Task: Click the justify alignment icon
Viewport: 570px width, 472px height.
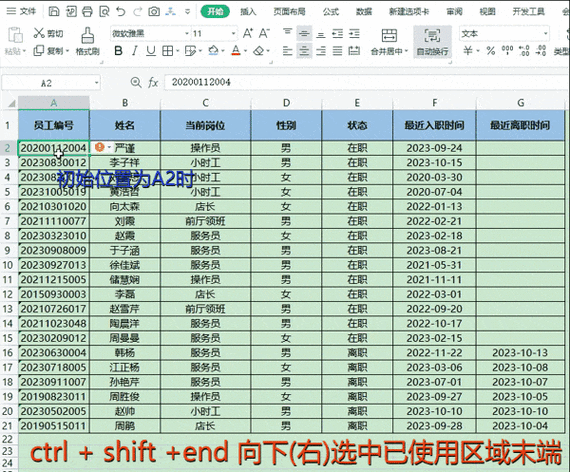Action: pyautogui.click(x=337, y=51)
